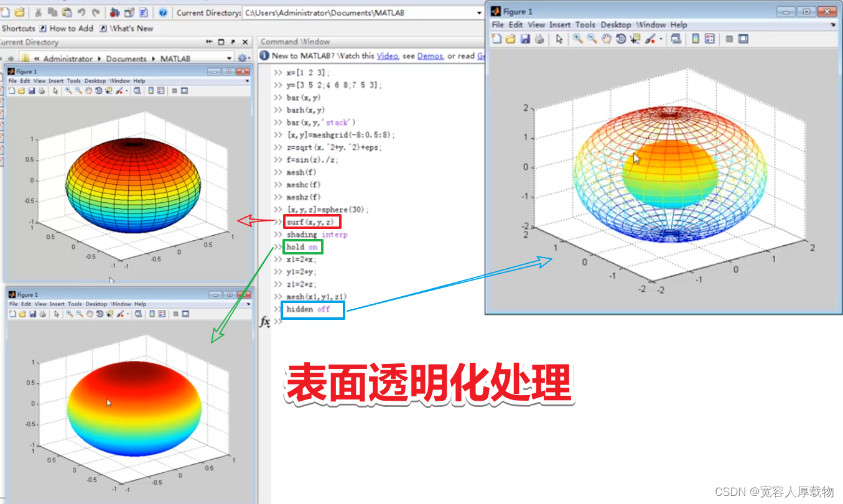Open the Video link in Command Window banner
The image size is (843, 504).
pos(387,56)
